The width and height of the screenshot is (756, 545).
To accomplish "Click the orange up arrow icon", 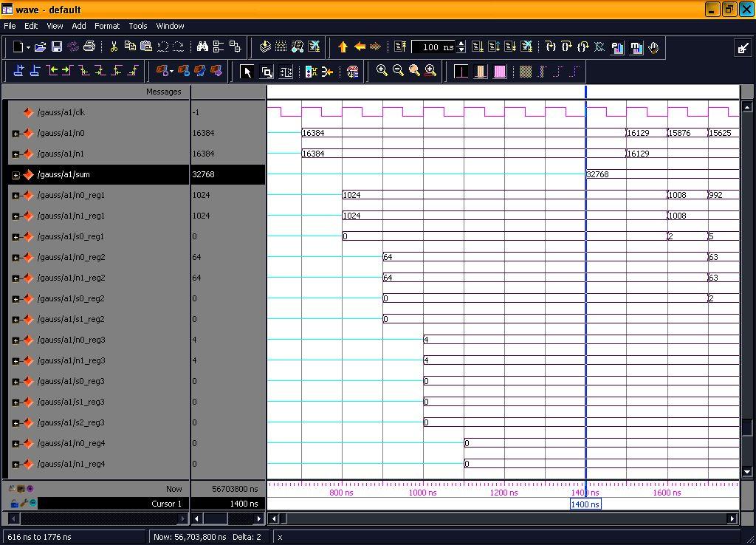I will [343, 47].
